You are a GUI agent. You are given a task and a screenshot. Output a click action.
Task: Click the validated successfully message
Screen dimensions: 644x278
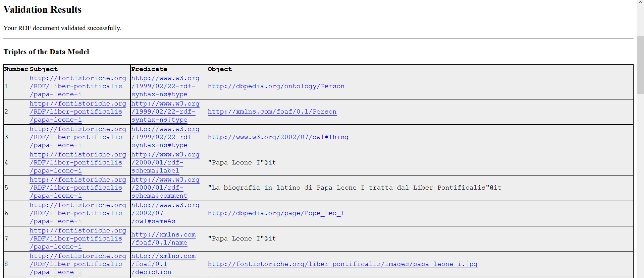click(62, 28)
